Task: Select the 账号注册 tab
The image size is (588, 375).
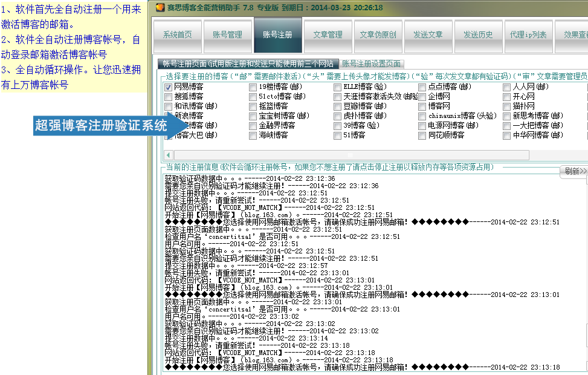Action: pos(278,36)
